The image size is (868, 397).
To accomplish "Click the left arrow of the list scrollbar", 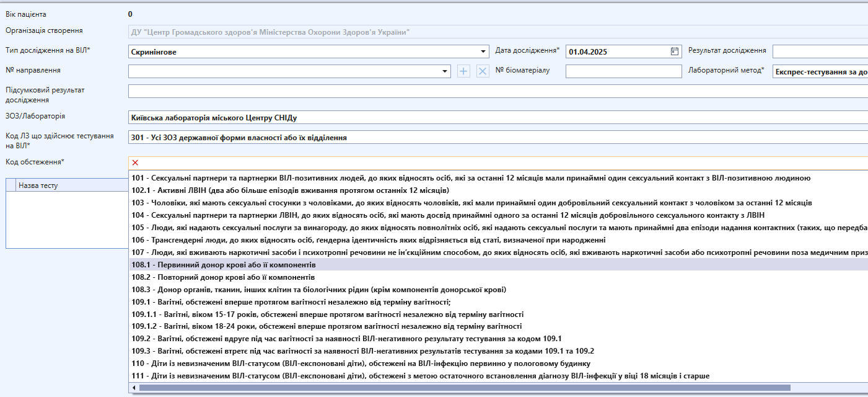I will tap(134, 388).
